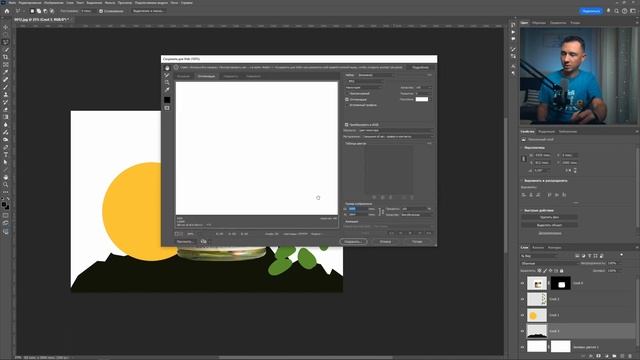The image size is (640, 360).
Task: Open the Preset dropdown in Save for Web
Action: [375, 75]
